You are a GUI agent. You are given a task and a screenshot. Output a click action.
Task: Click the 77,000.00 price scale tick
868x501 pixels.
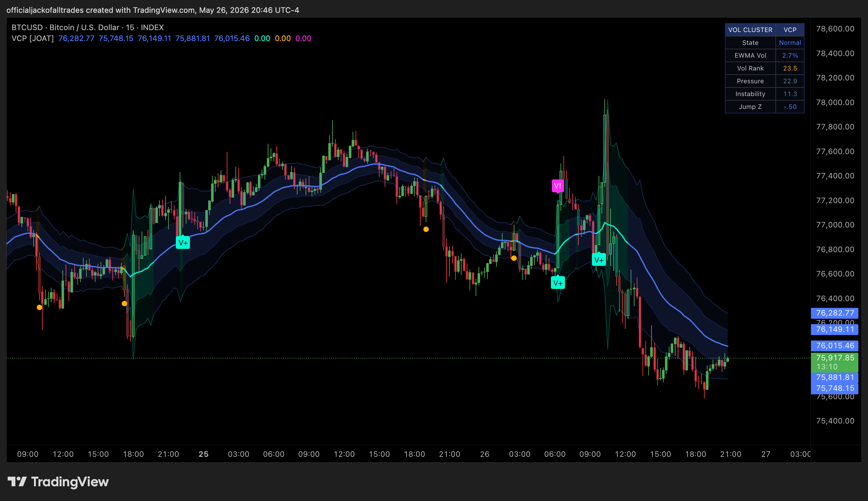[x=835, y=225]
